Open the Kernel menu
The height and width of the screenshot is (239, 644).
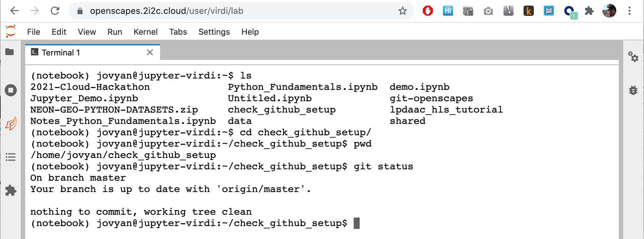[x=145, y=32]
